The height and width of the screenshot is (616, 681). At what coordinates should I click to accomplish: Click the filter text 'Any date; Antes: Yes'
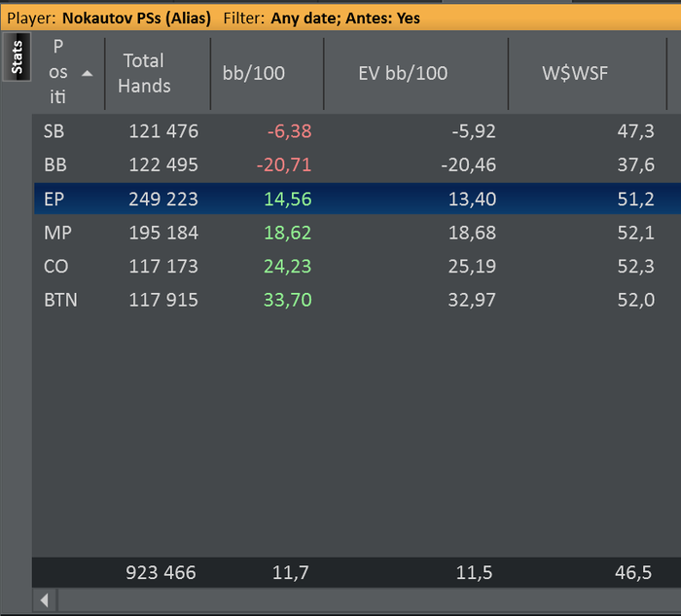[x=345, y=18]
